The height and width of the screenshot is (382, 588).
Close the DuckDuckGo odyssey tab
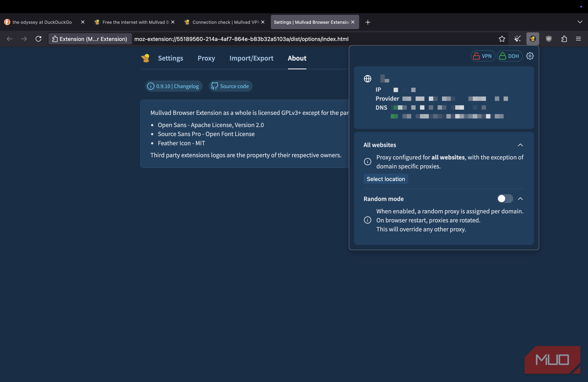[x=83, y=22]
